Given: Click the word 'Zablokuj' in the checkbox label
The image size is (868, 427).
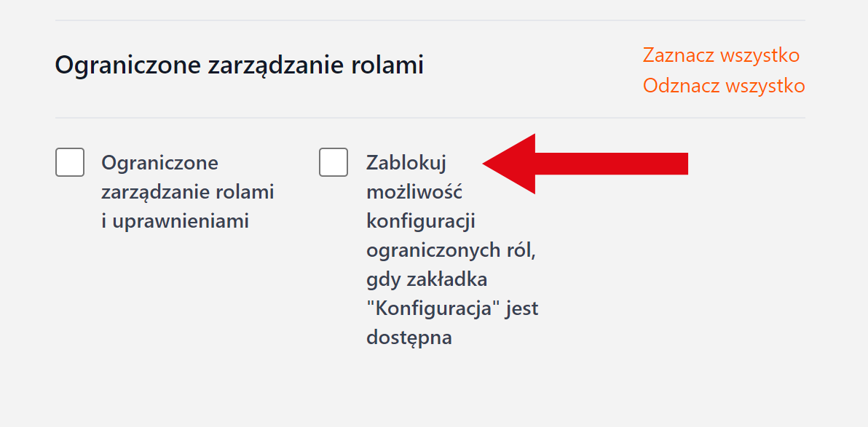Looking at the screenshot, I should (406, 163).
